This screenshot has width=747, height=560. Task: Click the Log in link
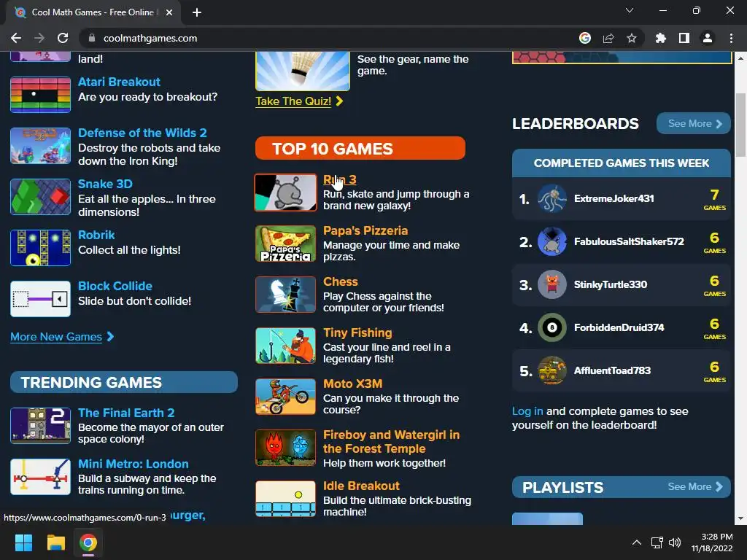click(x=527, y=411)
